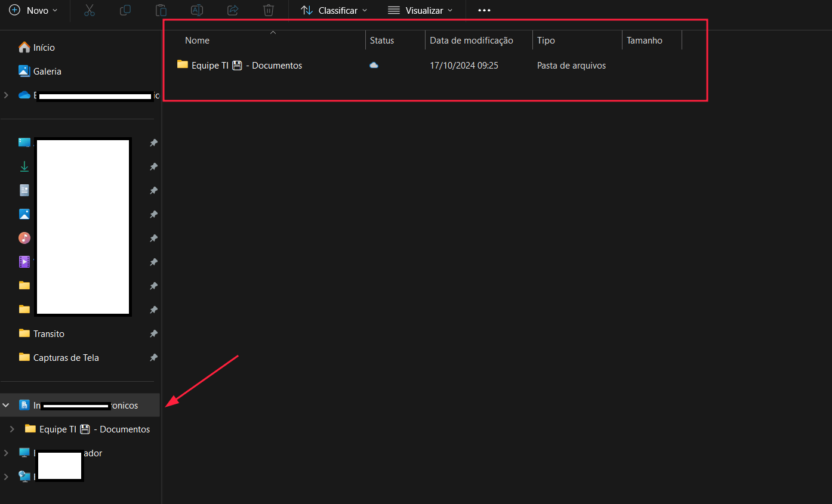The height and width of the screenshot is (504, 832).
Task: Click the Cut scissors icon in toolbar
Action: (90, 10)
